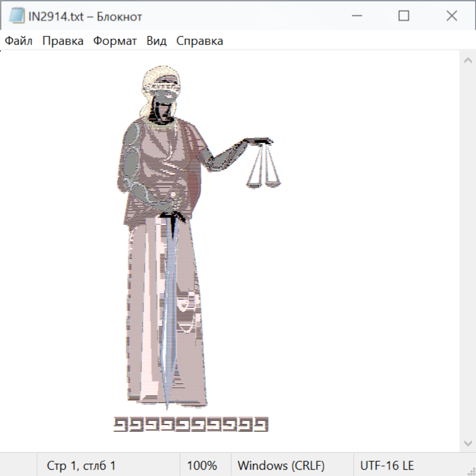Screen dimensions: 476x476
Task: Click the UTF-16 LE encoding indicator
Action: coord(387,465)
